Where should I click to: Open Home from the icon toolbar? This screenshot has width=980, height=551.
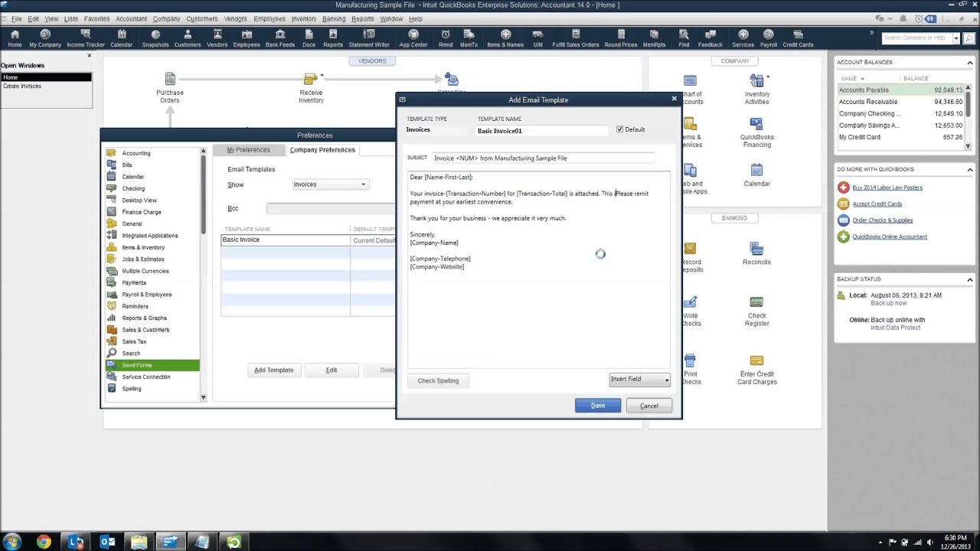click(x=15, y=38)
